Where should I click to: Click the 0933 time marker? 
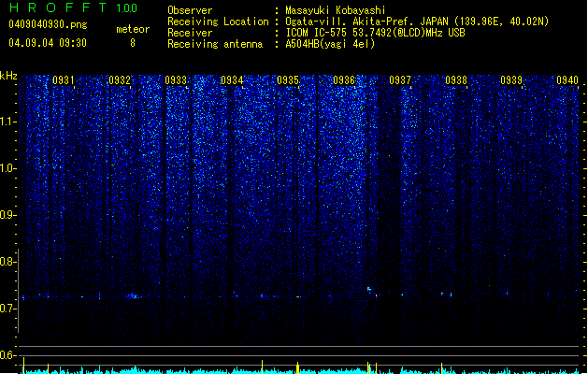pos(176,79)
